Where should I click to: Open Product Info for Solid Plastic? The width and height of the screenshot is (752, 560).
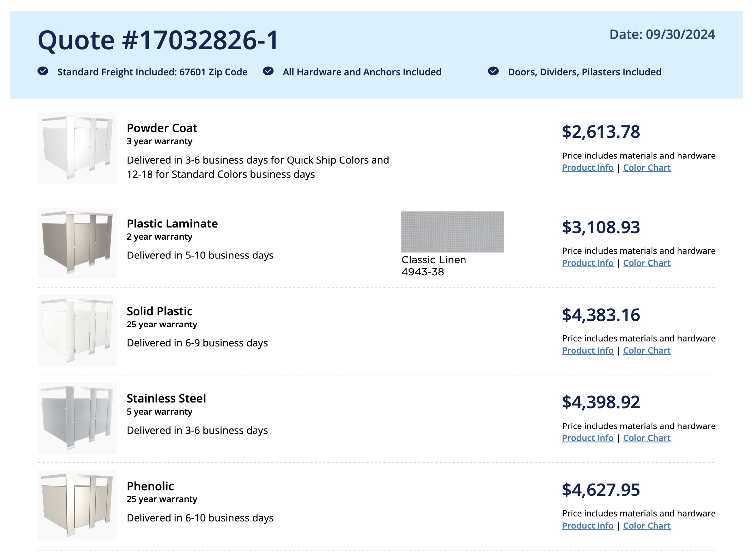click(x=588, y=350)
